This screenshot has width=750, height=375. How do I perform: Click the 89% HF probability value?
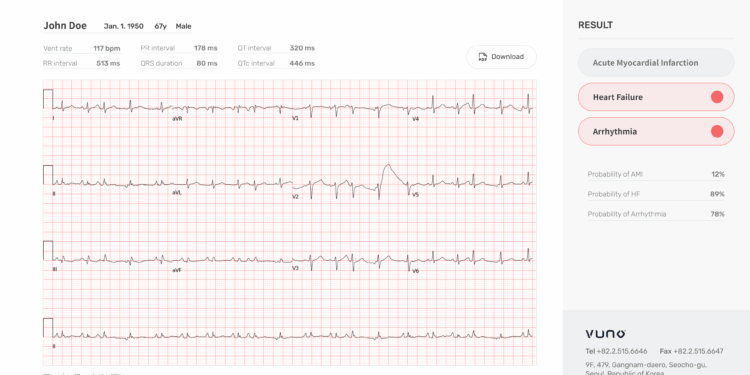point(717,194)
